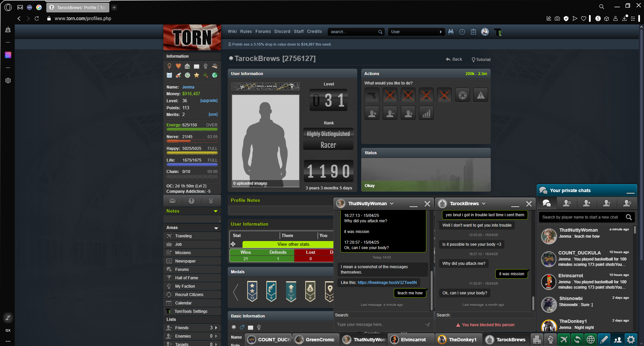Click the attack pistol action icon
The height and width of the screenshot is (346, 644).
372,95
